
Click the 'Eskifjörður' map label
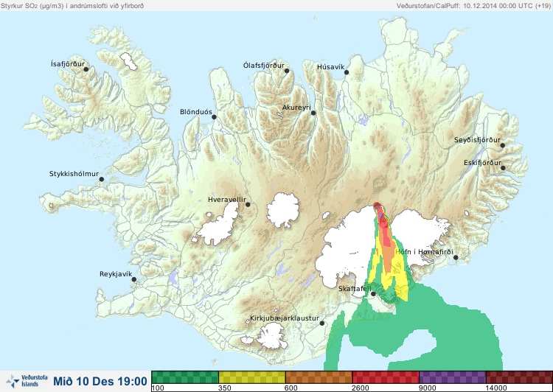[x=482, y=163]
